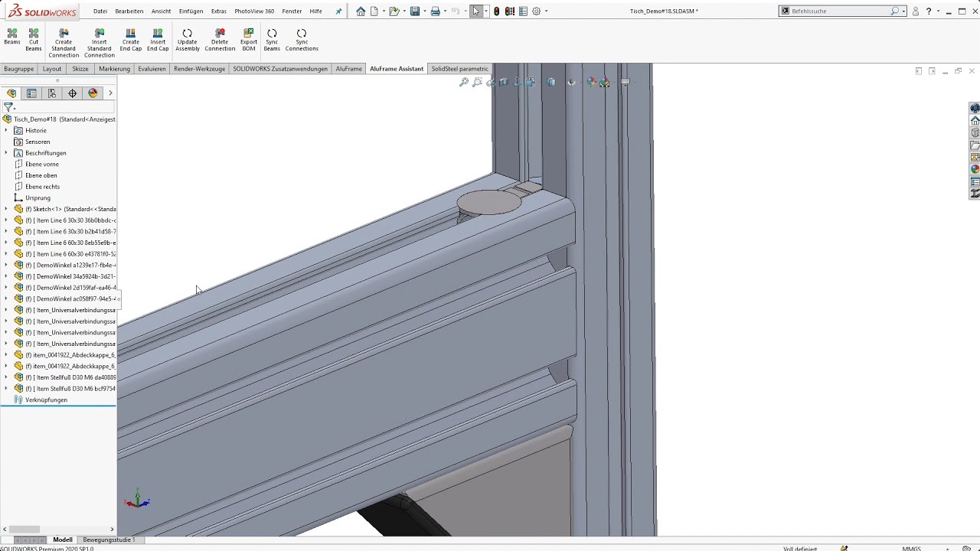Click the user login icon
This screenshot has height=551, width=980.
(x=915, y=11)
